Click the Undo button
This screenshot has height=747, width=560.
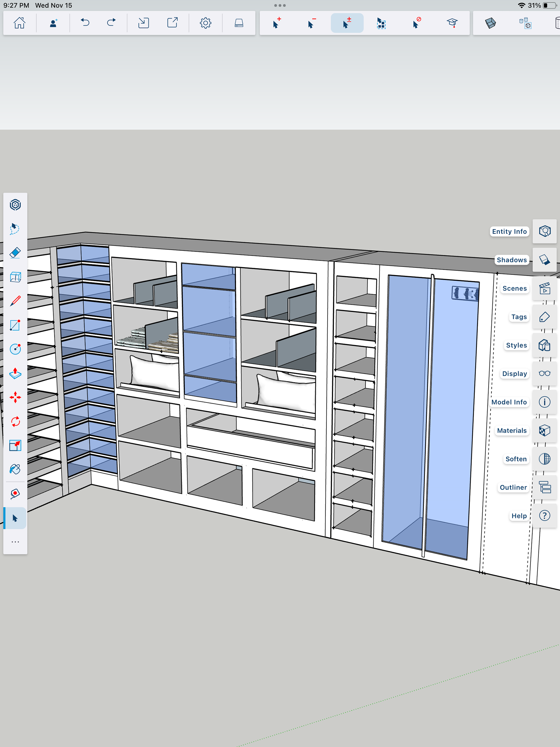[85, 23]
